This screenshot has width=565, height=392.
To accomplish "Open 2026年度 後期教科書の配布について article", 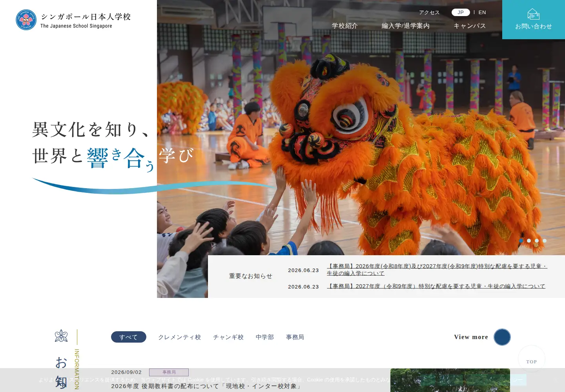I will click(206, 387).
